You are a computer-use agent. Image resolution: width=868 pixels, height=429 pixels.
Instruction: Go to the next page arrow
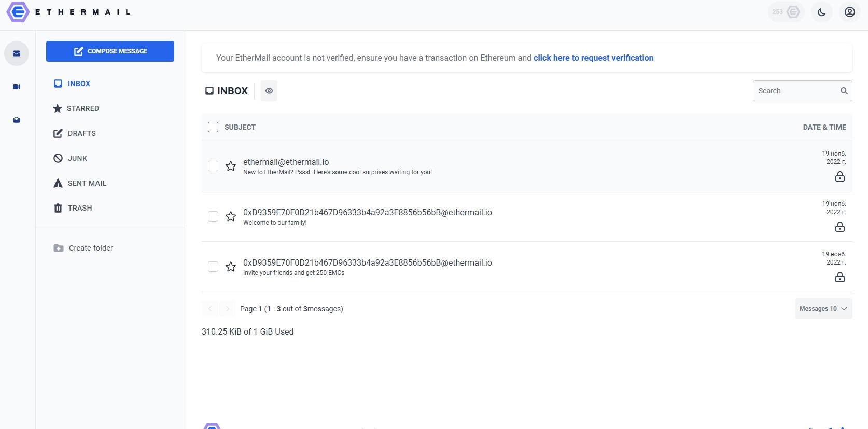pos(228,309)
